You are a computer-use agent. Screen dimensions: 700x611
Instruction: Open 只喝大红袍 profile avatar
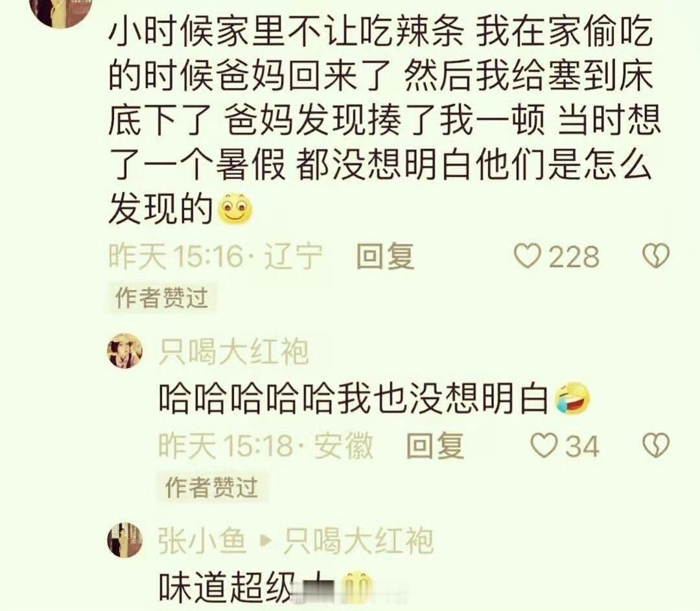125,351
